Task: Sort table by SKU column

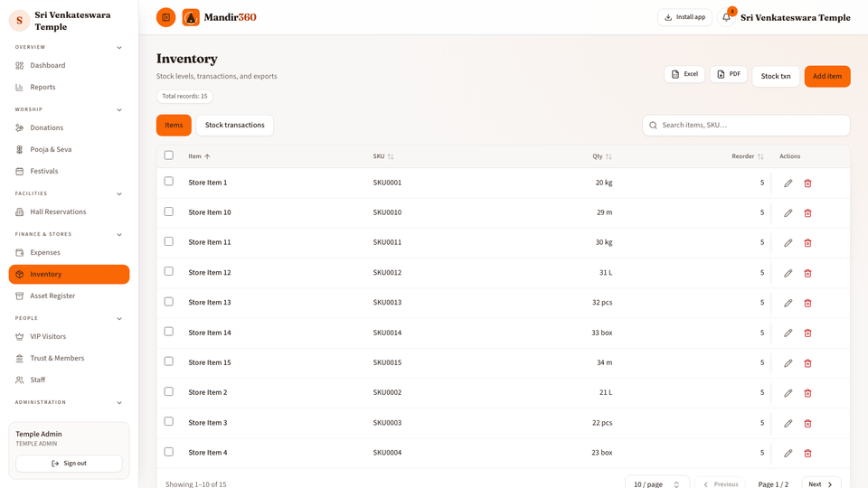Action: pyautogui.click(x=383, y=156)
